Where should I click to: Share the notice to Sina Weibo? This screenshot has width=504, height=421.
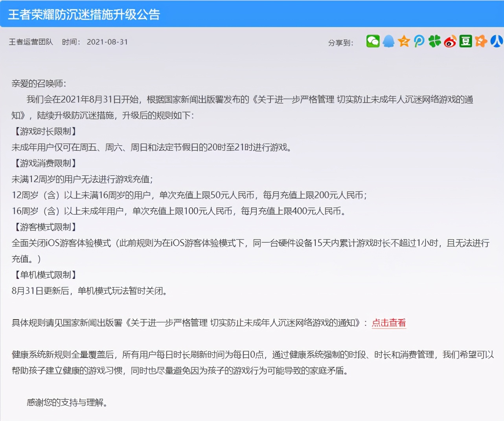[449, 41]
